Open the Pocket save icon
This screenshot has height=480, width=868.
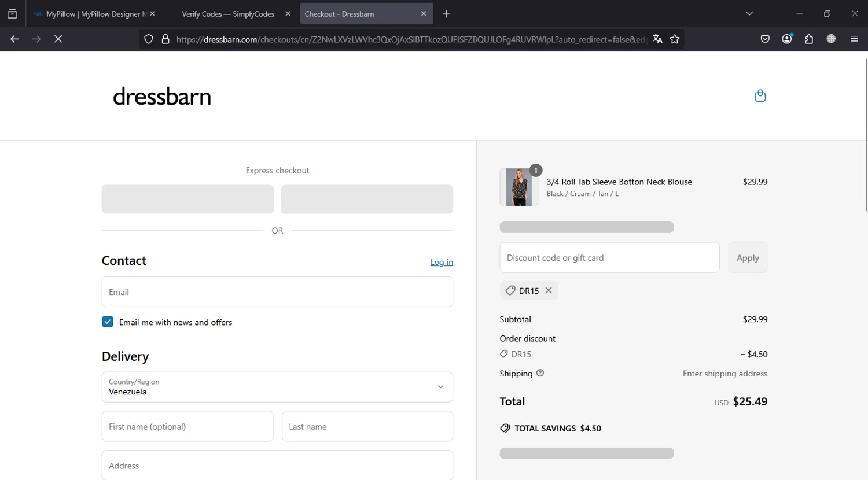(x=765, y=39)
